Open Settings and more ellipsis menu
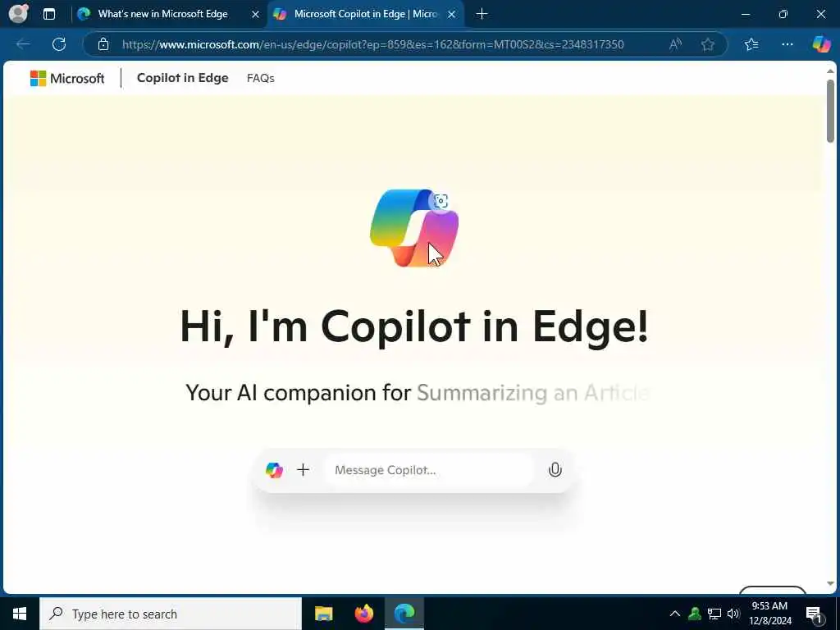Screen dimensions: 840x630 (787, 44)
